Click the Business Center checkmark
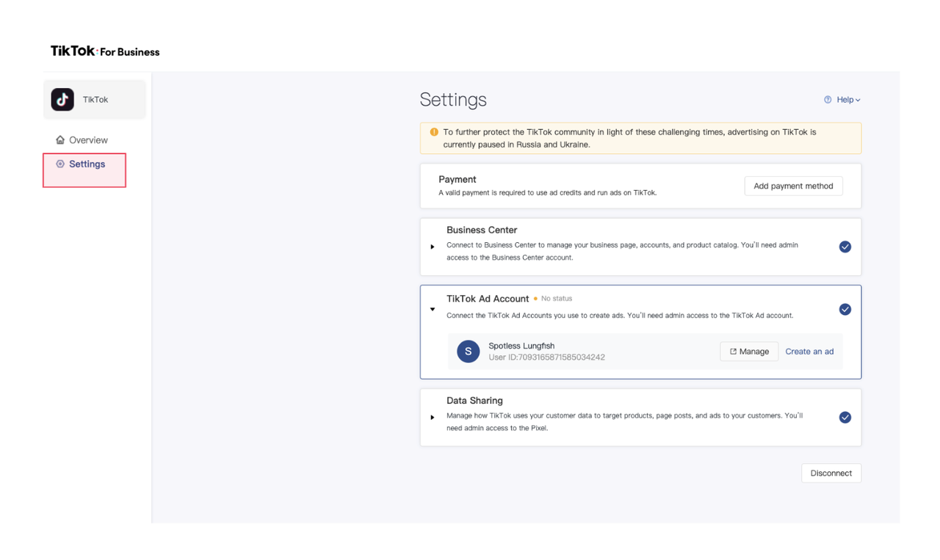Image resolution: width=940 pixels, height=560 pixels. click(x=845, y=247)
